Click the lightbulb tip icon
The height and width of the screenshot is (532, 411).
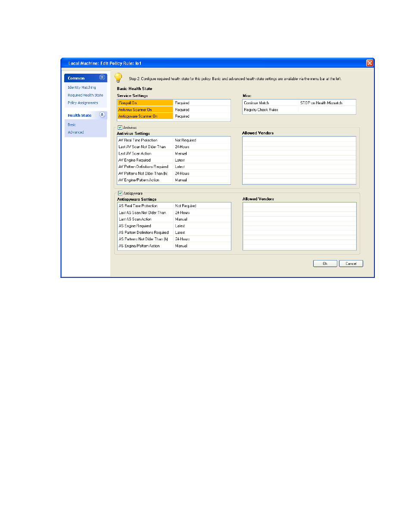click(118, 78)
